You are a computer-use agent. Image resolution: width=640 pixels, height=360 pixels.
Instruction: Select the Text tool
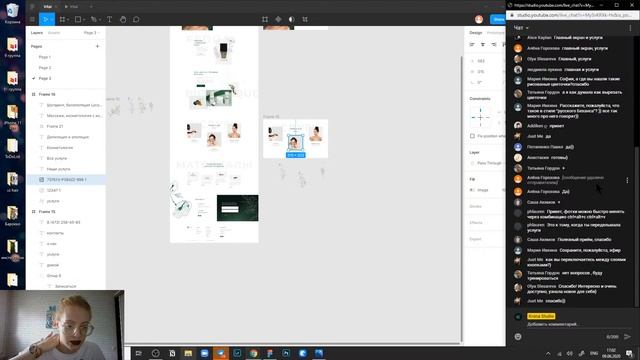109,19
